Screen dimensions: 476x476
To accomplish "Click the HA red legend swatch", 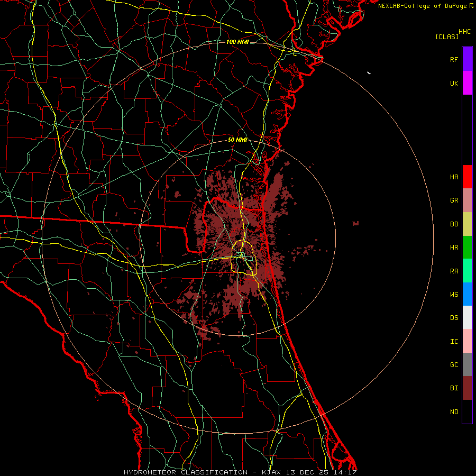I will (467, 177).
